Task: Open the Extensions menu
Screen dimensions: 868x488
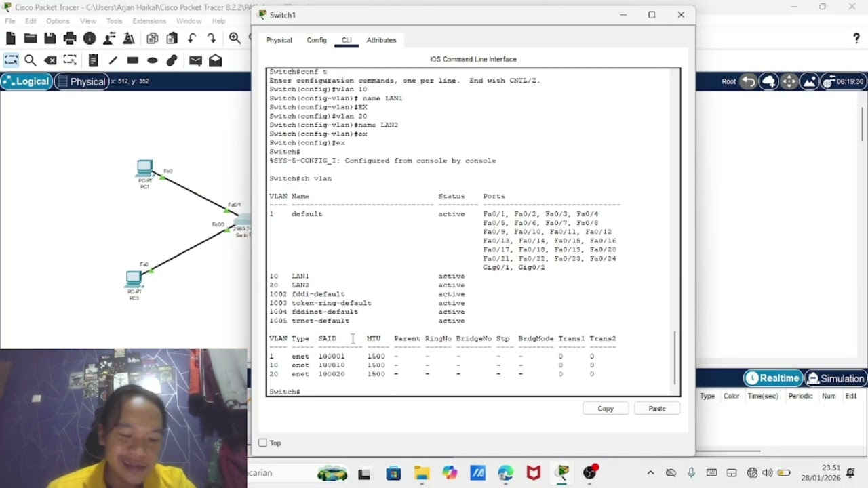Action: 149,21
